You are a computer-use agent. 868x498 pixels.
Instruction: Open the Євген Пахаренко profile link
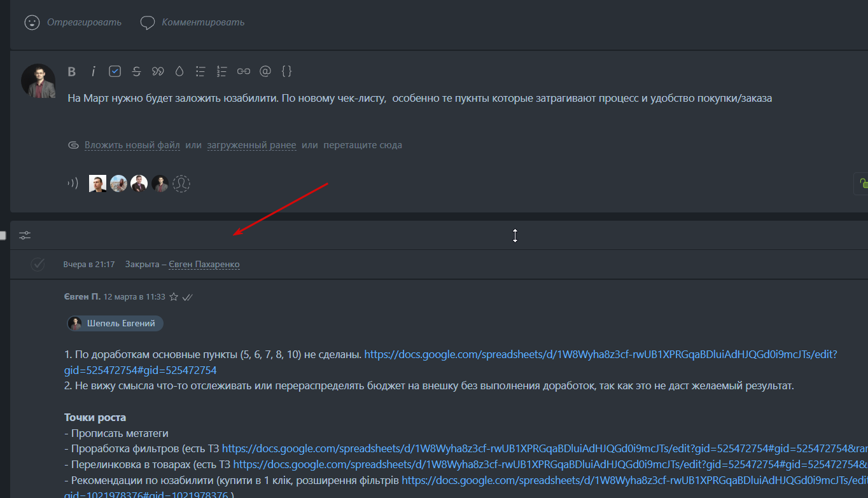pos(204,264)
